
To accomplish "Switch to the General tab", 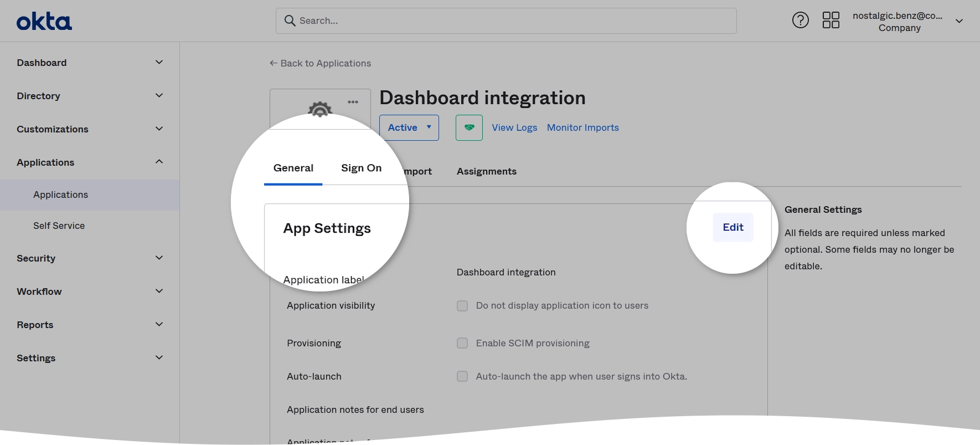I will click(293, 168).
